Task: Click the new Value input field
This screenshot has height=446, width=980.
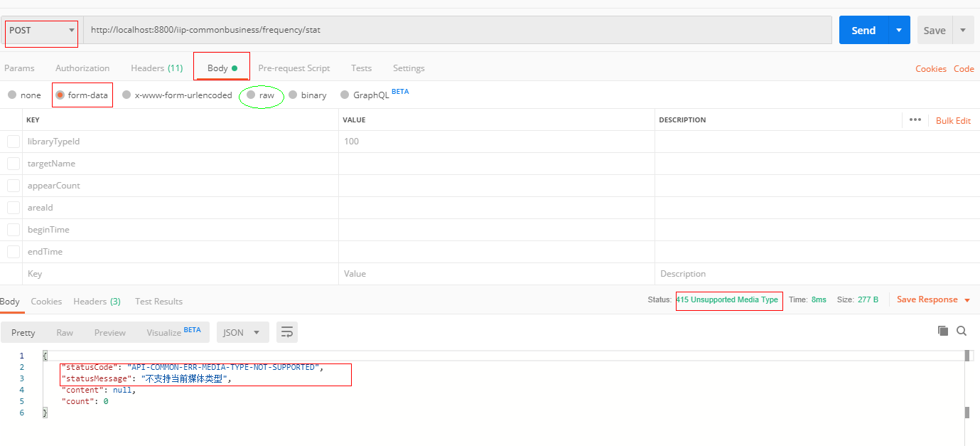Action: (x=497, y=274)
